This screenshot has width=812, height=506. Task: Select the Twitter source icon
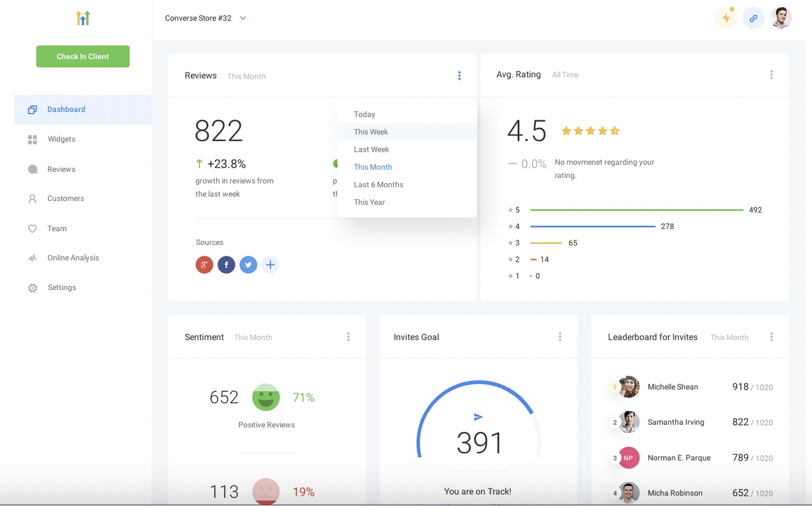point(248,264)
